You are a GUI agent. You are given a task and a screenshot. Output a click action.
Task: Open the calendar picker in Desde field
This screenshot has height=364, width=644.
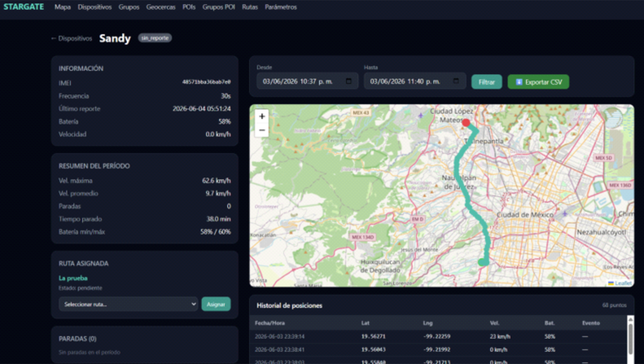click(x=349, y=81)
